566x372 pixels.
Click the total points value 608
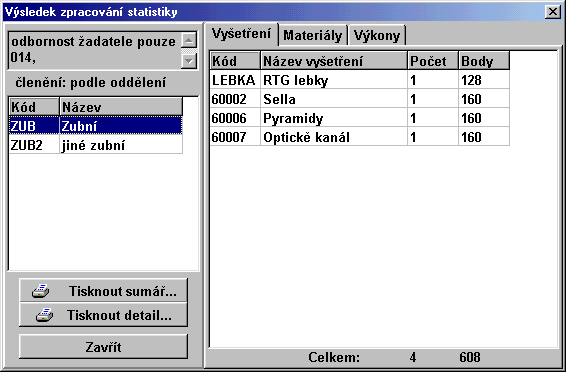470,357
